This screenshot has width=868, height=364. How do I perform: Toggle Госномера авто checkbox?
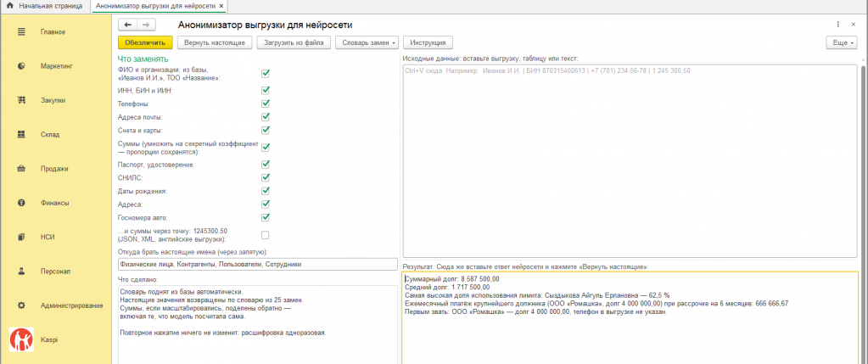tap(266, 217)
